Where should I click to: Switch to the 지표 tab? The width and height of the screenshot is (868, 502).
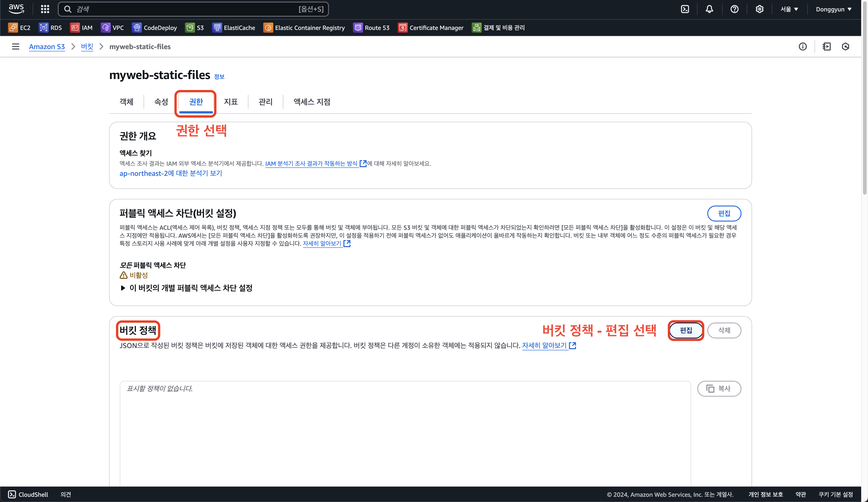(x=231, y=102)
